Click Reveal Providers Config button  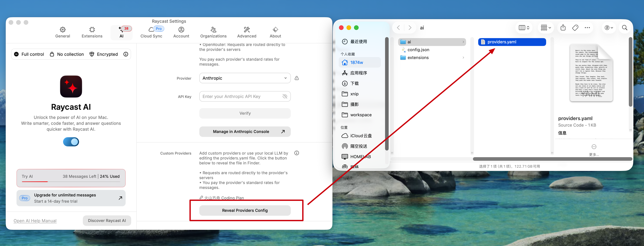point(245,211)
